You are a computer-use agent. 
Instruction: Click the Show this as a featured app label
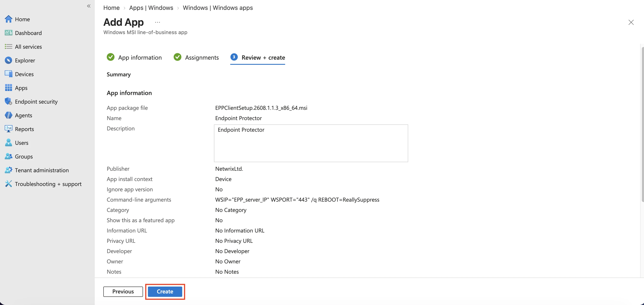(140, 220)
